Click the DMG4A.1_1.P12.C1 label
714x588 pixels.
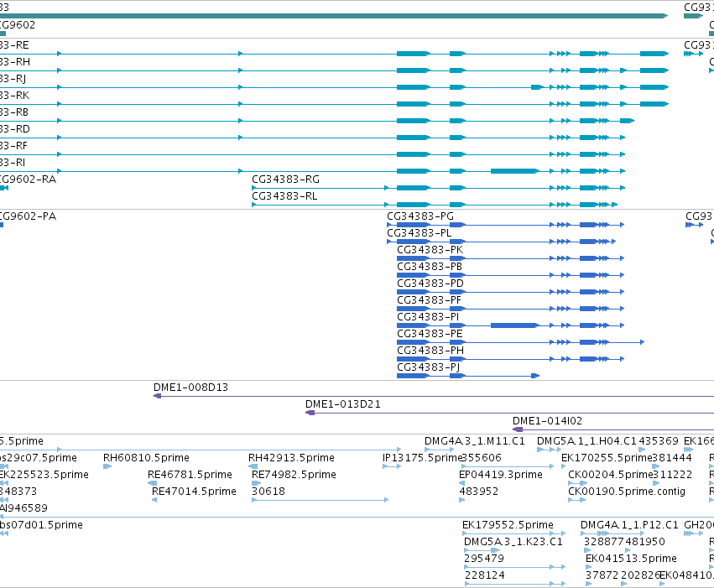pos(629,525)
